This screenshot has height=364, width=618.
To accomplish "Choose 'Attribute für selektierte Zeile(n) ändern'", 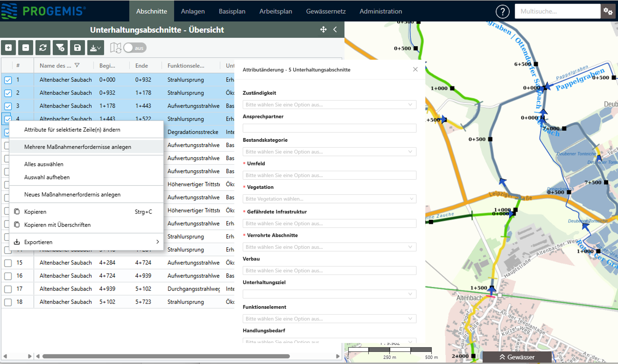I will point(86,130).
